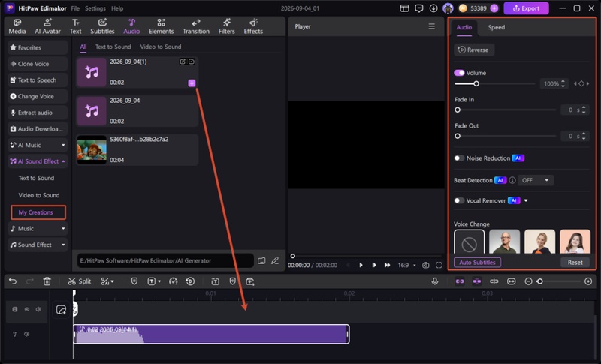Mute the audio track speaker icon
Viewport: 601px width, 364px height.
[26, 334]
